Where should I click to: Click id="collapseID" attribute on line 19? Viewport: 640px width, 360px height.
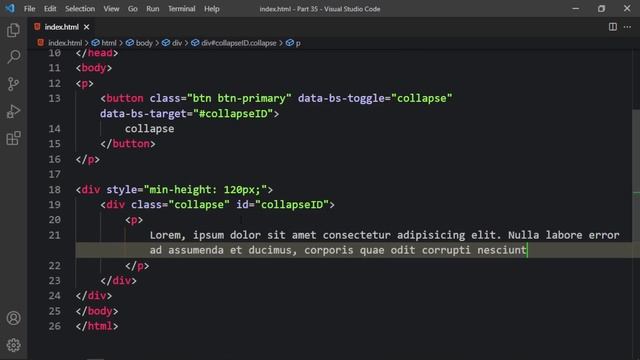click(x=282, y=205)
